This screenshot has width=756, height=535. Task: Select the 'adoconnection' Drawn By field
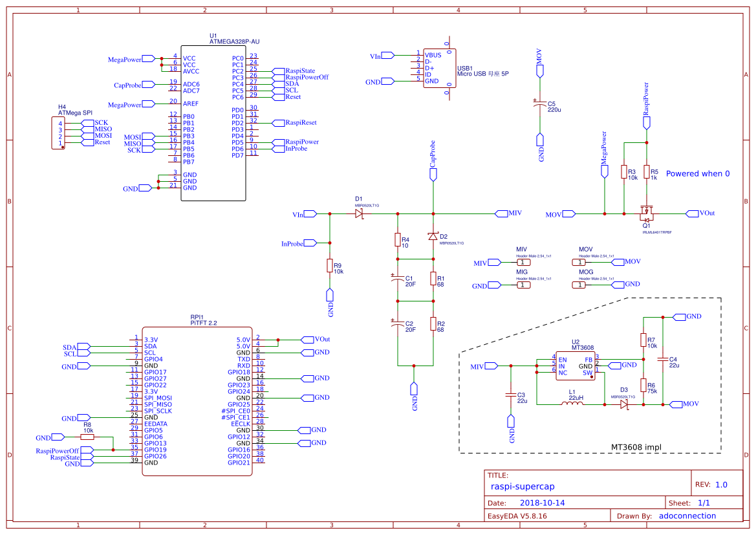(x=687, y=516)
